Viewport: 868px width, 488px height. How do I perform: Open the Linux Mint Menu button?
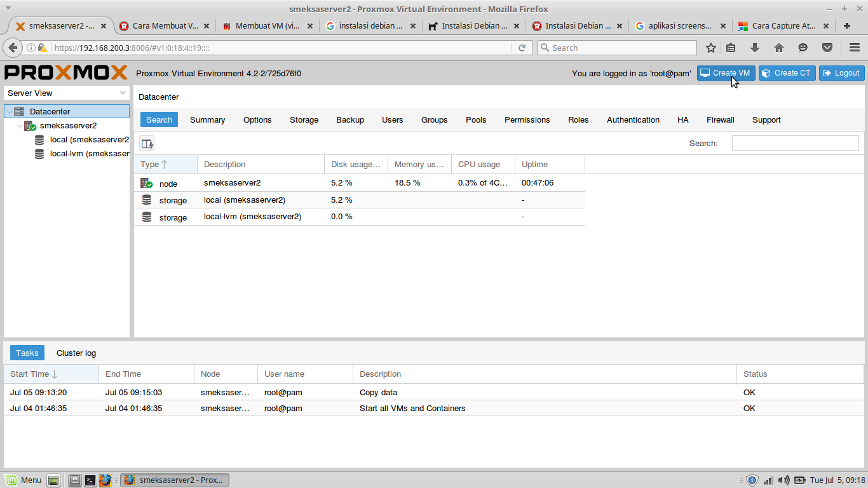24,480
